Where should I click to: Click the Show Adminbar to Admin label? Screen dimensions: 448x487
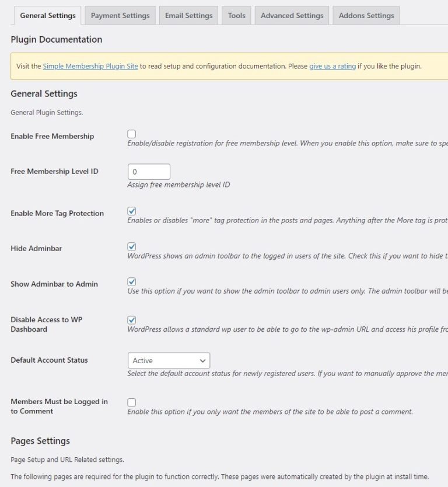click(54, 284)
